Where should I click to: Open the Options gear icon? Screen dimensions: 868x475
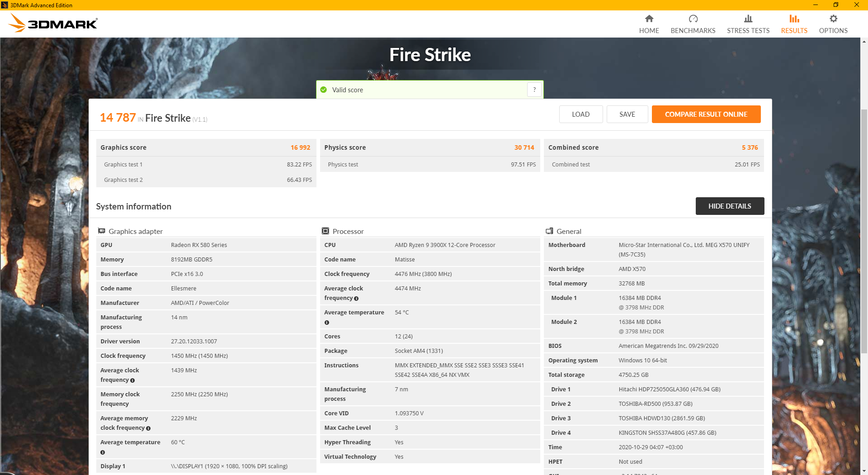[833, 19]
